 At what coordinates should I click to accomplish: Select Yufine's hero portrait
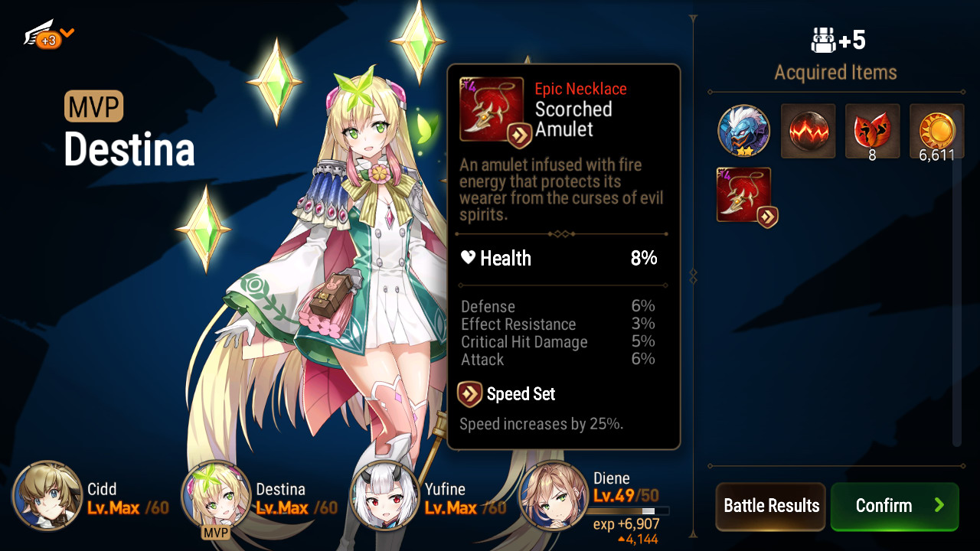click(x=384, y=496)
